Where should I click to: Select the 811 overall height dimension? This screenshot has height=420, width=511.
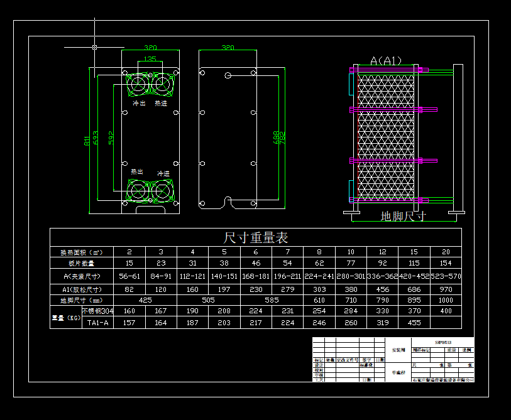[x=87, y=141]
